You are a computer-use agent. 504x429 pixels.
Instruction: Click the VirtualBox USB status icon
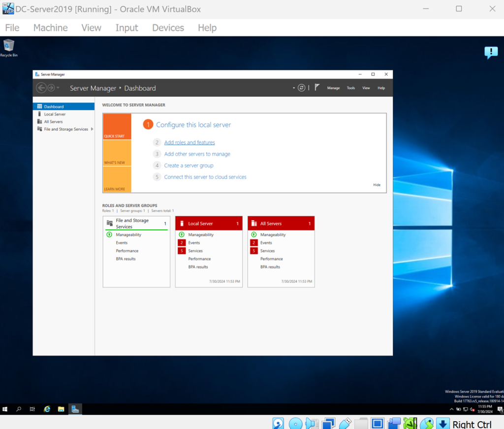[x=345, y=424]
